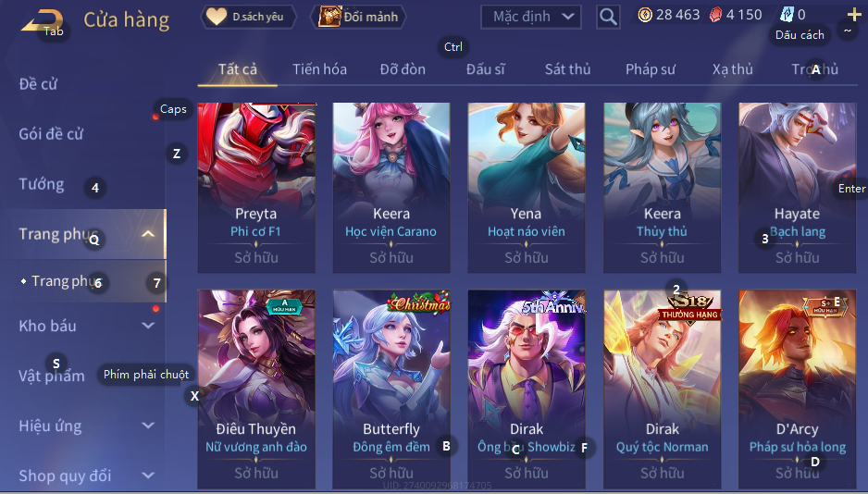Switch to the Tiến hóa tab

[x=319, y=69]
